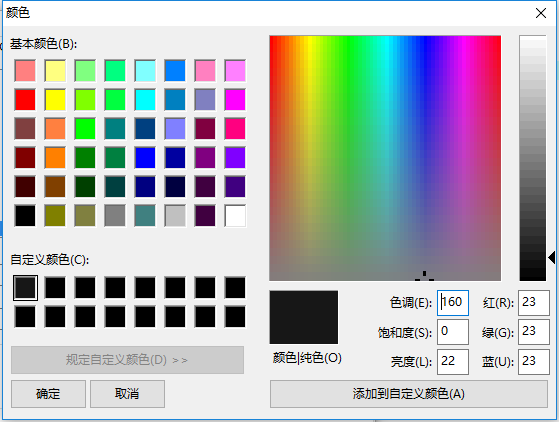Pick the khaki olive-gray swatch
This screenshot has height=422, width=559.
[x=85, y=216]
